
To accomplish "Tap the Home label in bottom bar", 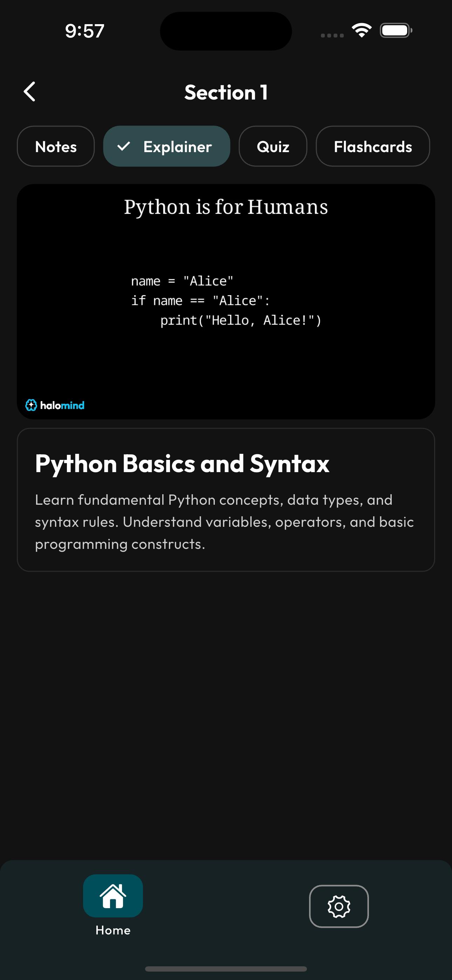I will click(113, 930).
